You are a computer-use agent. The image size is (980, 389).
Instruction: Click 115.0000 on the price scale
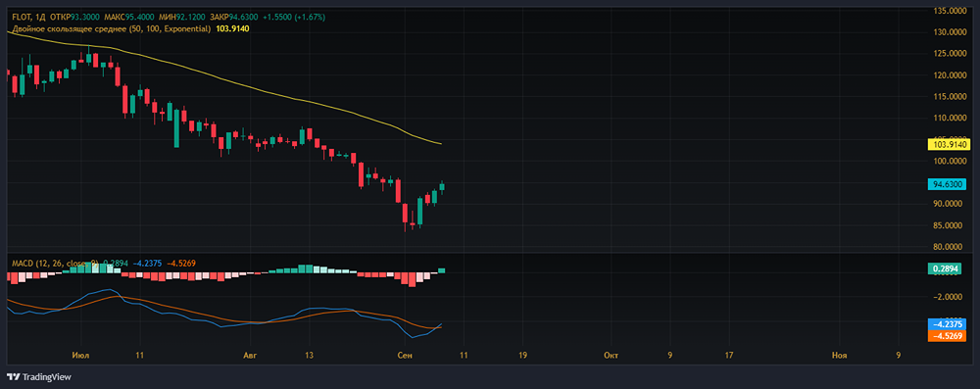click(x=949, y=97)
